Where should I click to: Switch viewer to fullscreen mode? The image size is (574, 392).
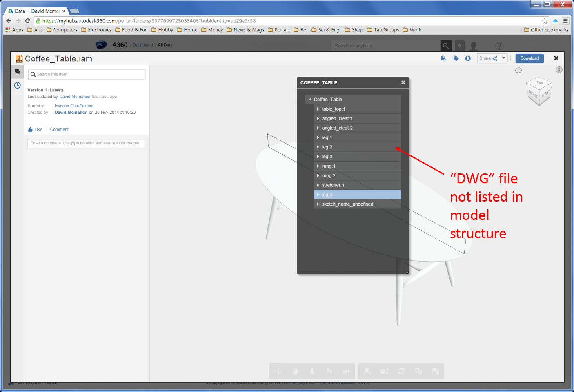pyautogui.click(x=435, y=371)
